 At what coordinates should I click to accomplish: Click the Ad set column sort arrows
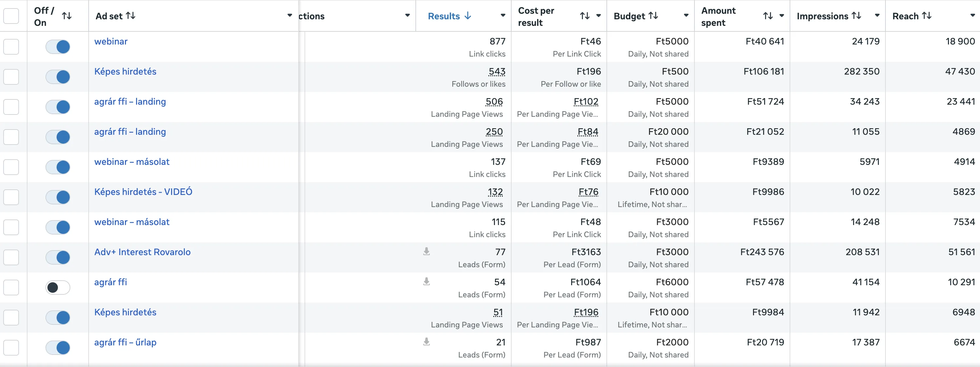[x=131, y=16]
